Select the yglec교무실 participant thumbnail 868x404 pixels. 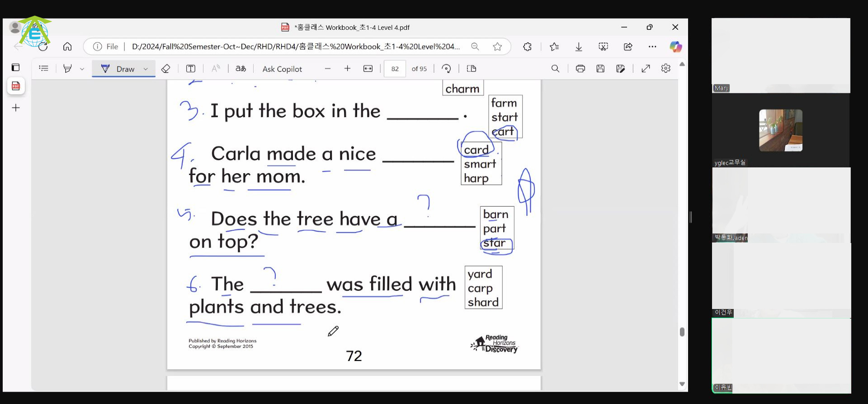(781, 130)
